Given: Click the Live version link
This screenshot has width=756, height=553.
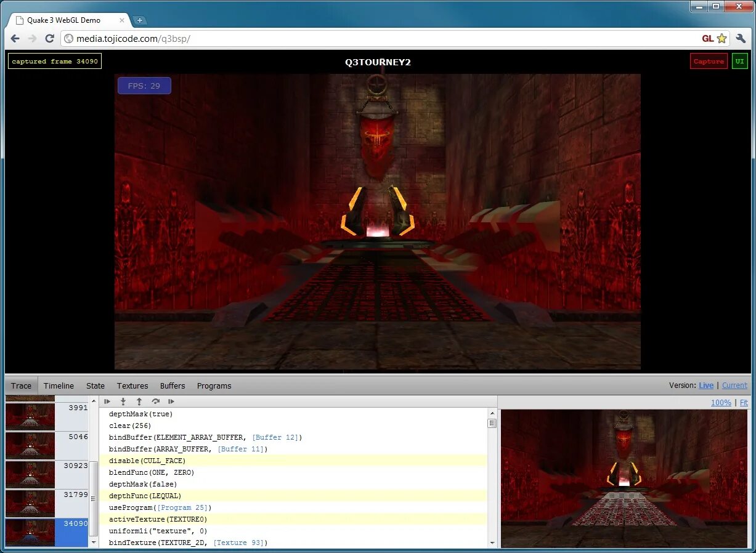Looking at the screenshot, I should (x=706, y=385).
